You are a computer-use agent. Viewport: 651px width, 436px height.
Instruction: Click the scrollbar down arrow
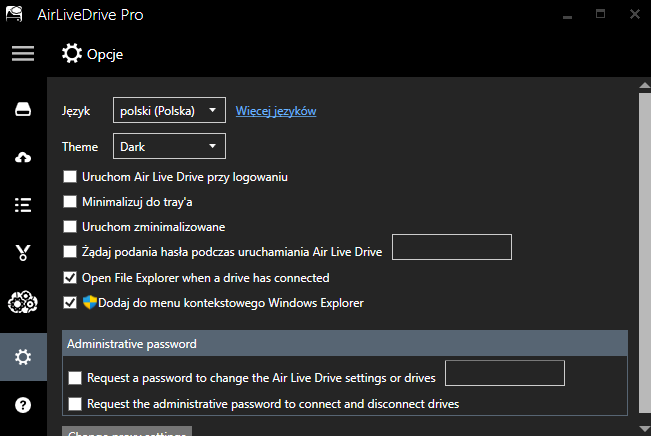(x=645, y=429)
